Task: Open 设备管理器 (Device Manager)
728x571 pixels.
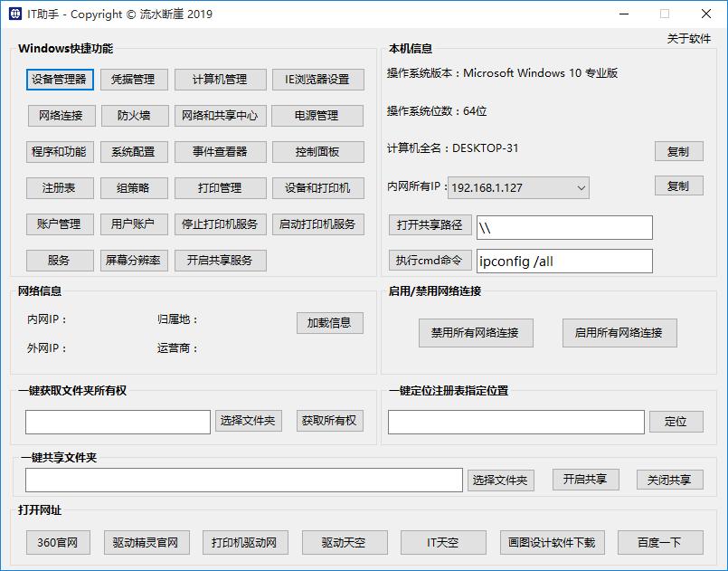Action: pos(60,80)
